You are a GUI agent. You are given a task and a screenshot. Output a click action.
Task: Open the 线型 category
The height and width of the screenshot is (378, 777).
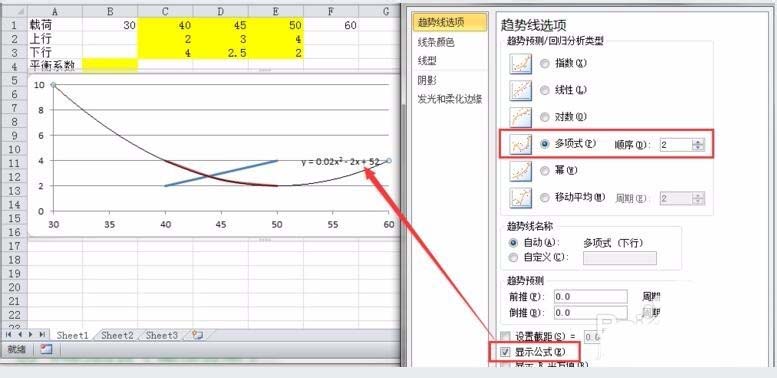click(x=427, y=61)
